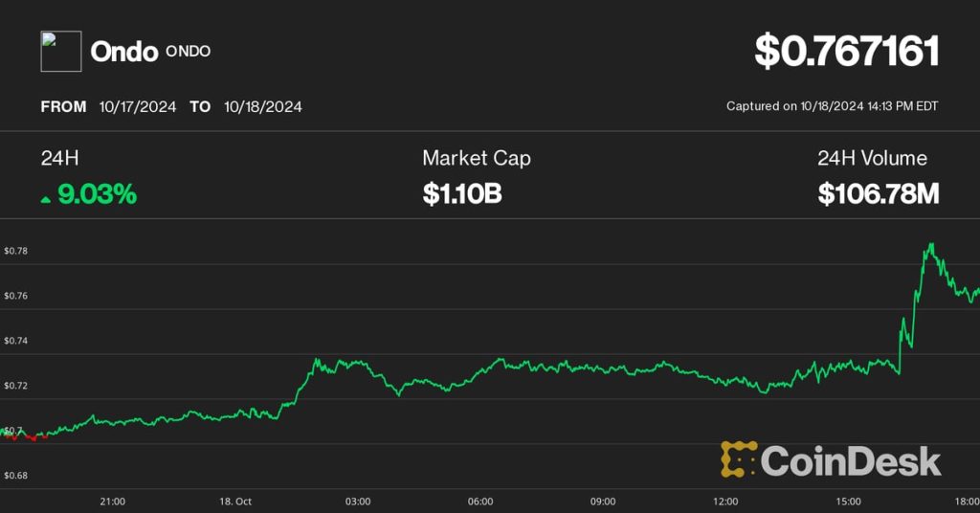This screenshot has height=513, width=980.
Task: Click the ONDO ticker symbol
Action: click(189, 52)
